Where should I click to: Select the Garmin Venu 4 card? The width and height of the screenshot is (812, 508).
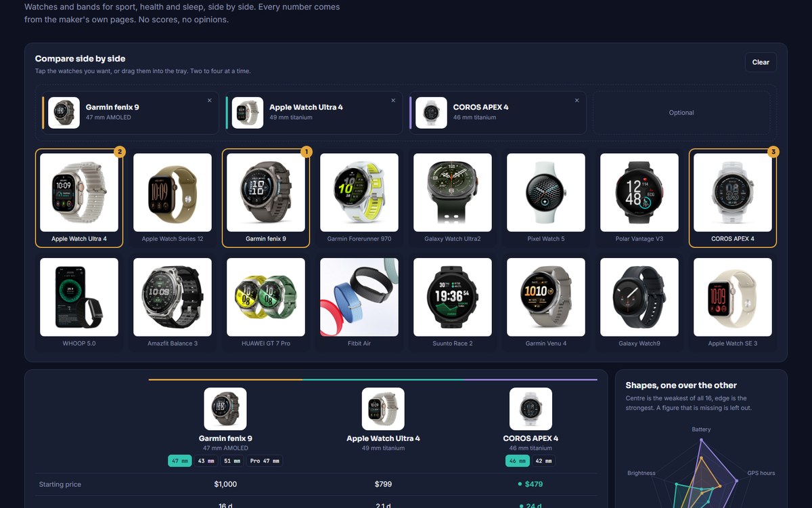(x=546, y=303)
